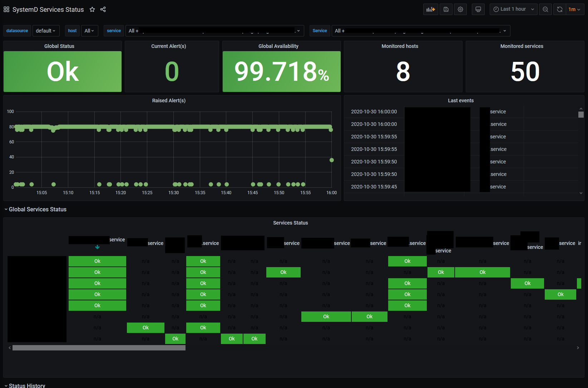Open the Last 1 hour time range picker

tap(513, 9)
